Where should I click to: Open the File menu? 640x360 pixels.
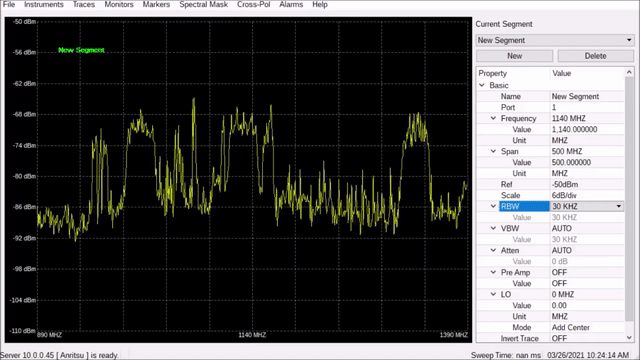[9, 4]
